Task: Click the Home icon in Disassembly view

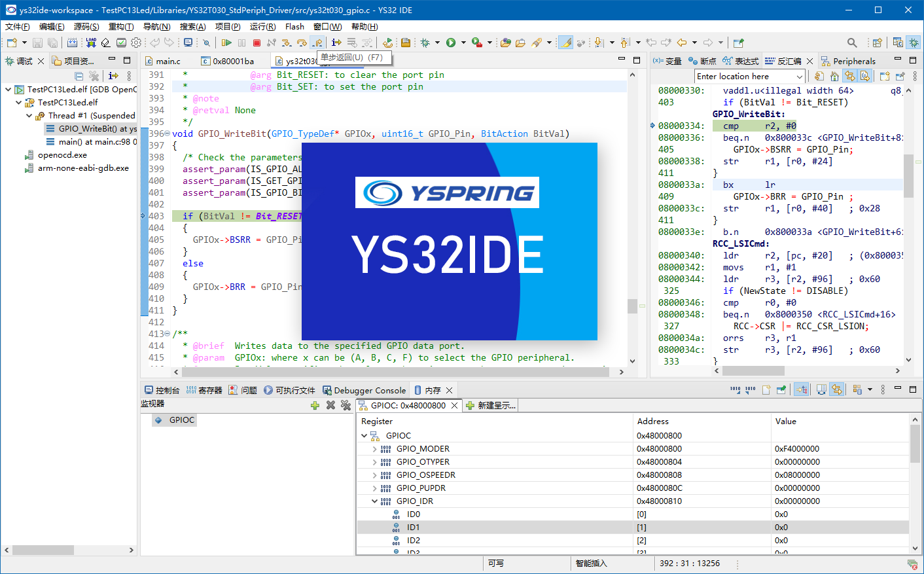Action: coord(834,76)
